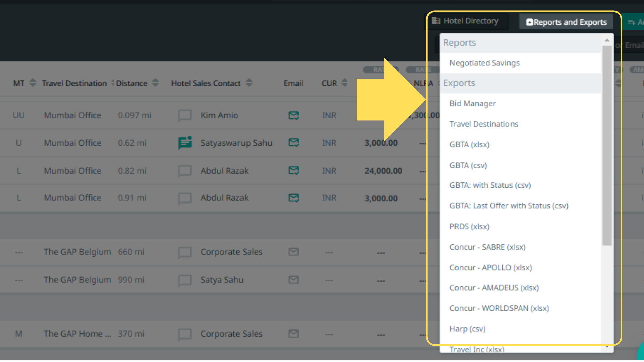Click email icon in Kim Amio row
Viewport: 644px width, 362px height.
point(293,115)
